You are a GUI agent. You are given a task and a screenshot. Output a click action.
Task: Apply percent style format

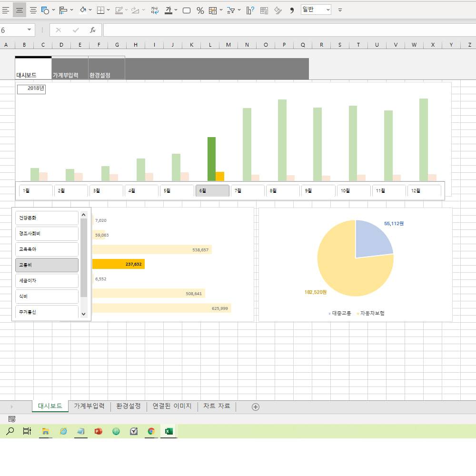[x=200, y=10]
